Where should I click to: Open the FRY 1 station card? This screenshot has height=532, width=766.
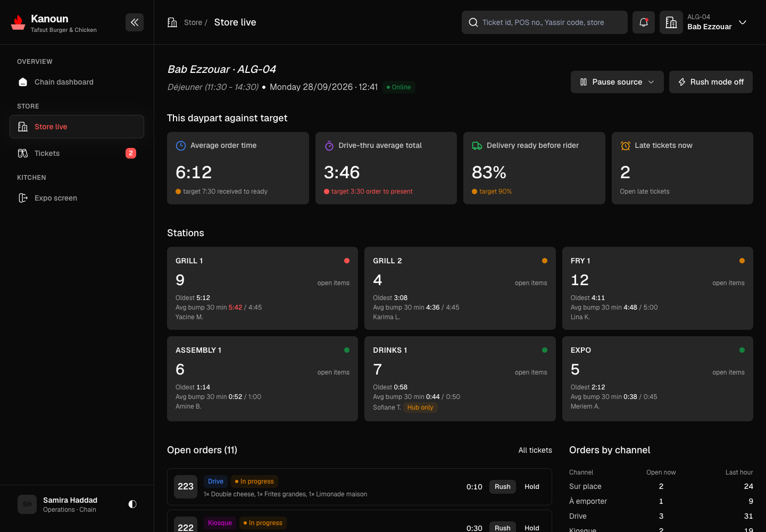[657, 288]
